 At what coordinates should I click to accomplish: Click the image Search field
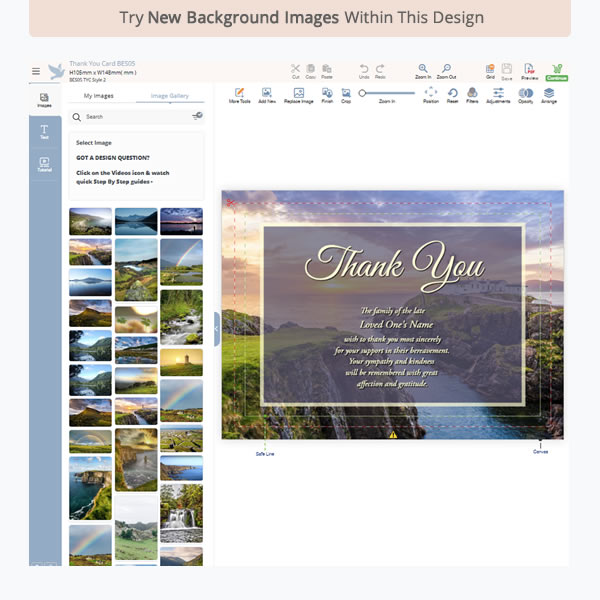click(x=136, y=117)
